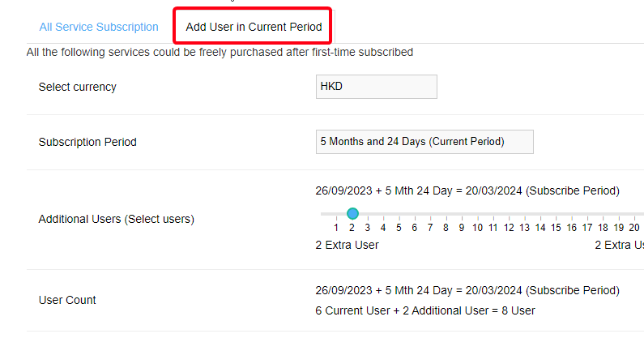Click the User Count label
This screenshot has width=644, height=338.
(67, 300)
